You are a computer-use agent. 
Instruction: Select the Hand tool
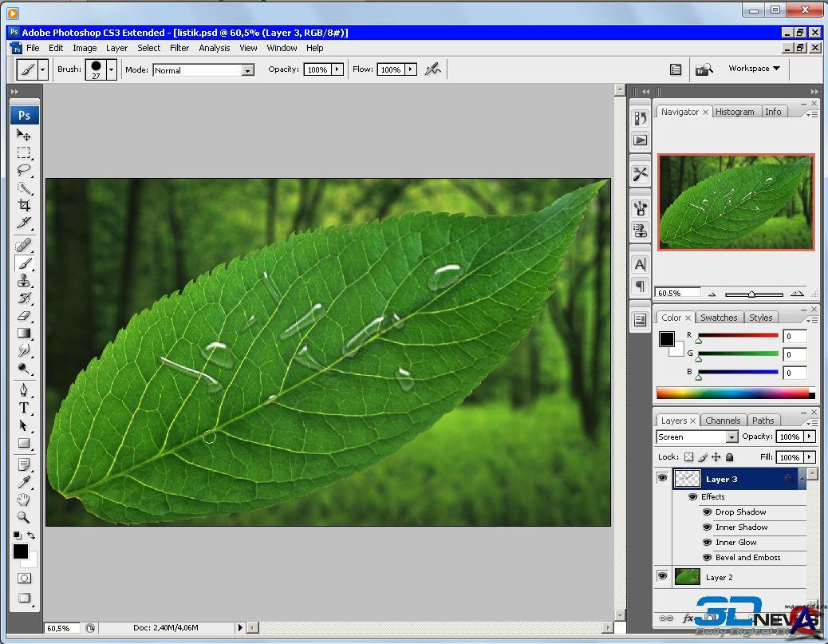click(x=25, y=500)
